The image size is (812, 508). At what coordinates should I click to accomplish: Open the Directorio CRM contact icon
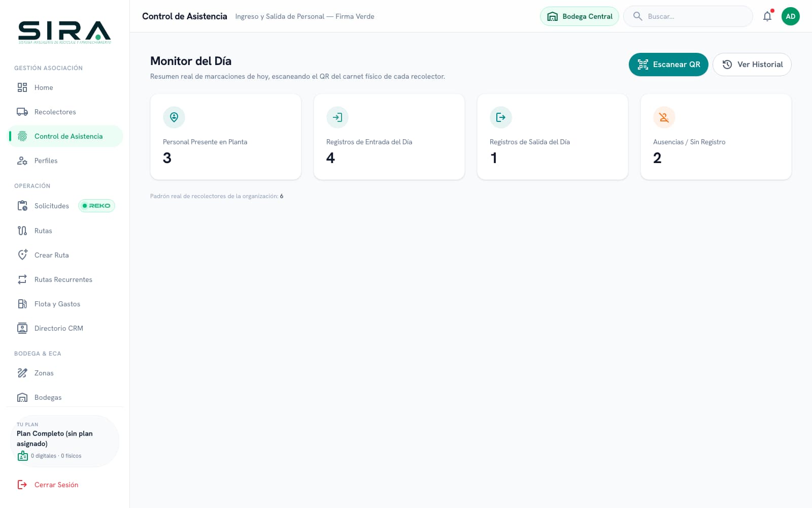(22, 328)
